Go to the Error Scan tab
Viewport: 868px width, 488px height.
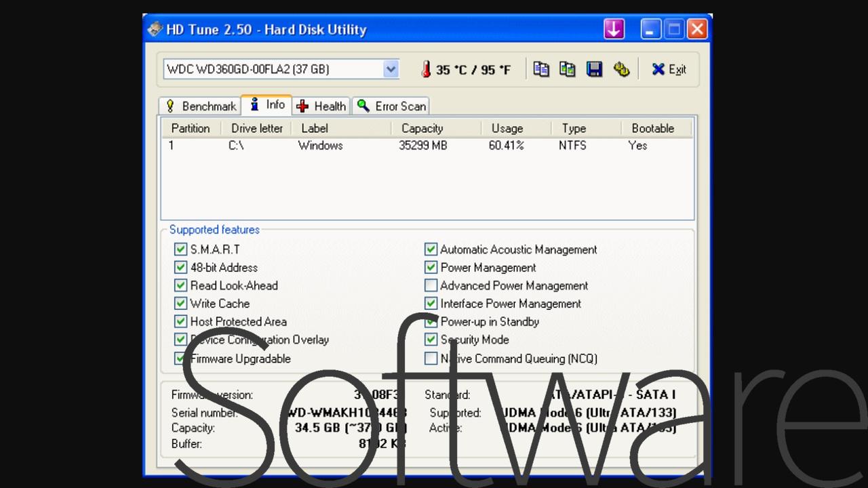tap(391, 106)
